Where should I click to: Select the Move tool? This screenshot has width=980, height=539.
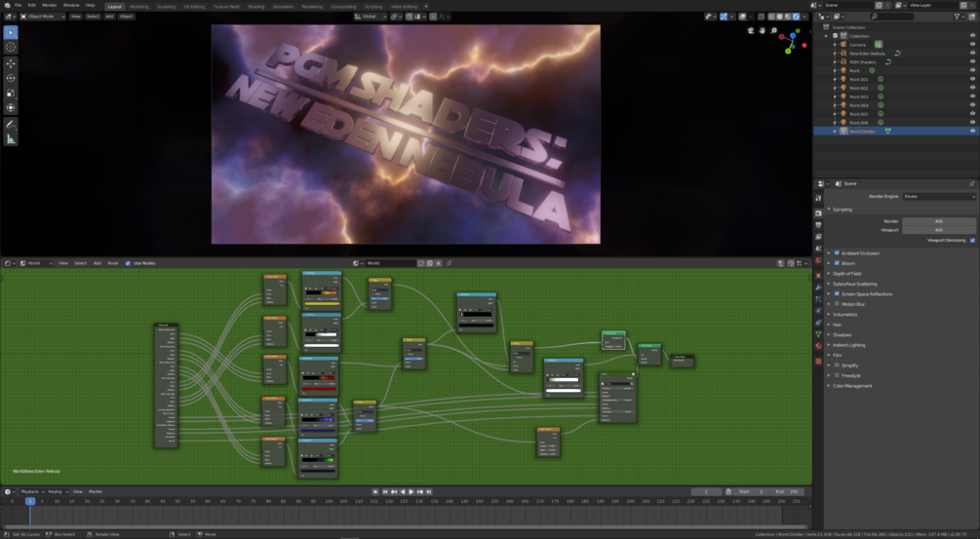pos(11,63)
